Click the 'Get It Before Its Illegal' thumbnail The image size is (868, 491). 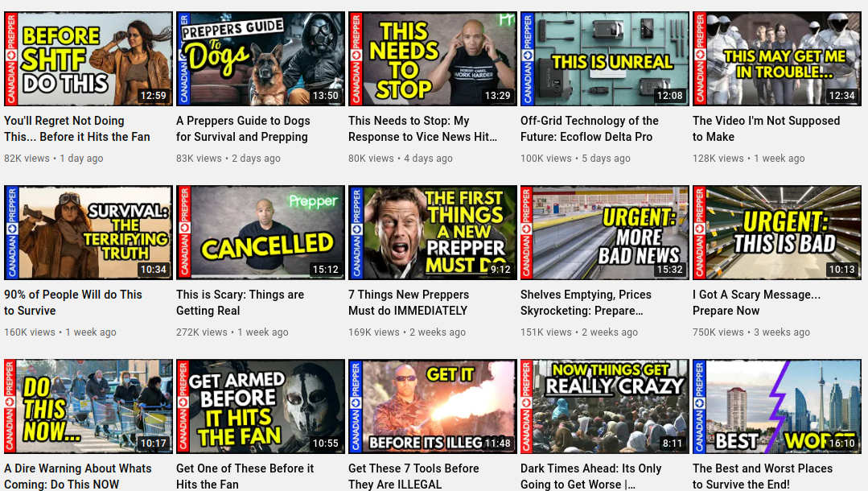tap(432, 406)
